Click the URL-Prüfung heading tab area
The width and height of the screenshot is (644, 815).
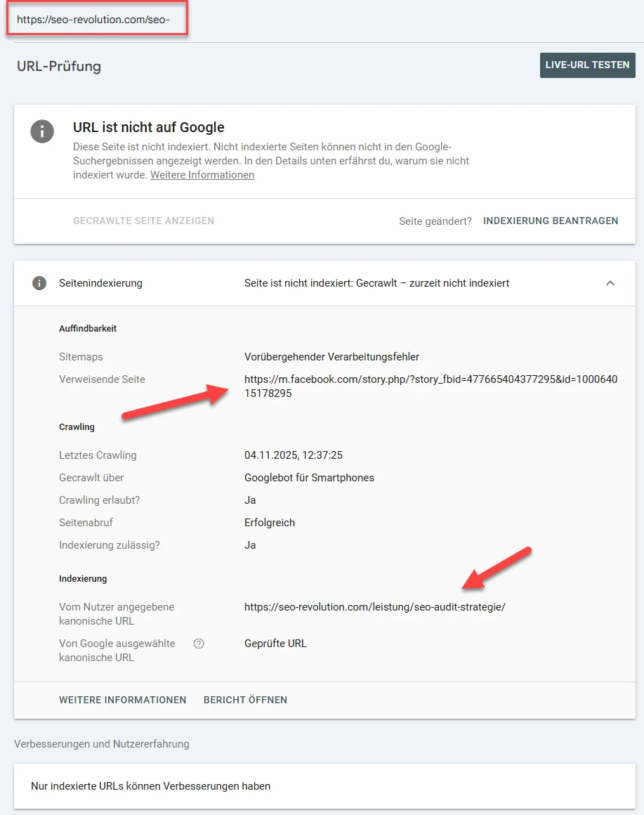click(x=58, y=66)
